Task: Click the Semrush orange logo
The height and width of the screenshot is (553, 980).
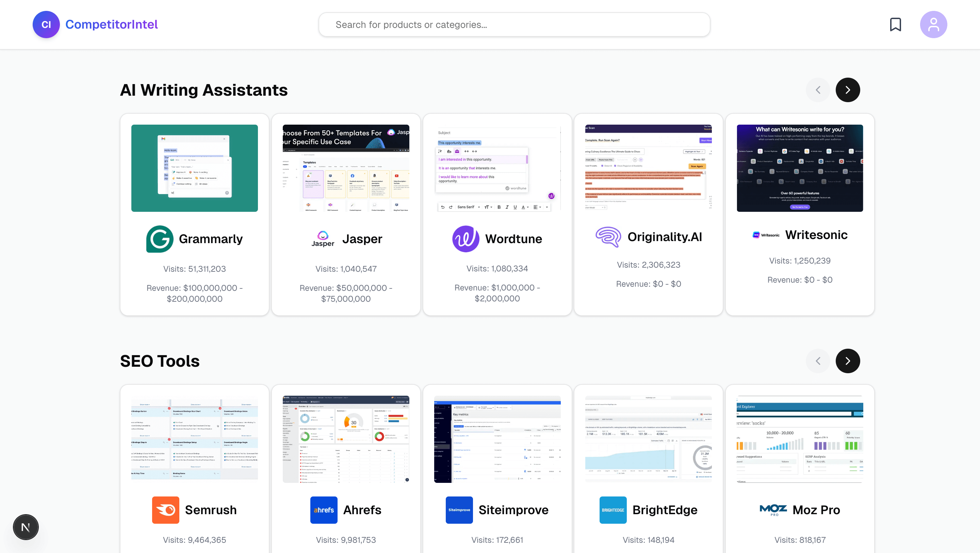Action: (x=165, y=510)
